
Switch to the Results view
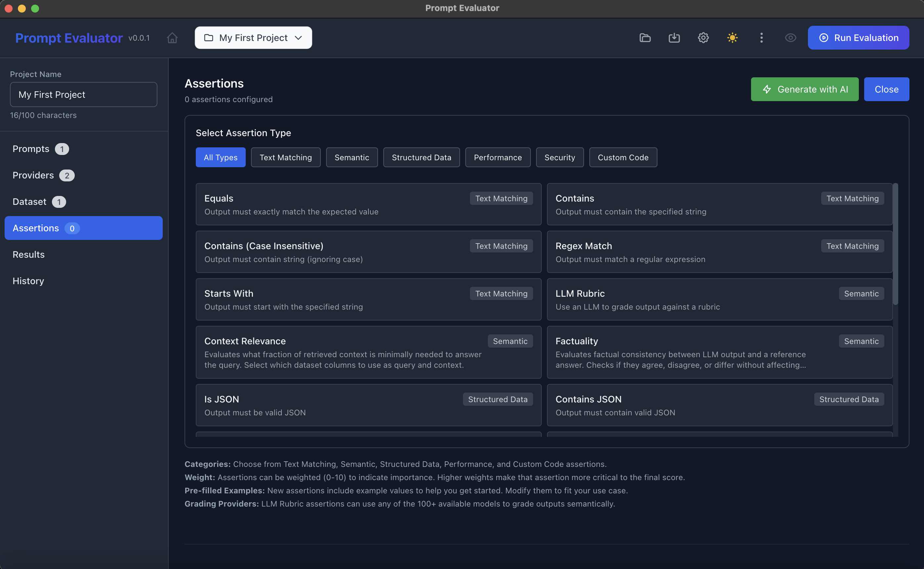click(28, 254)
